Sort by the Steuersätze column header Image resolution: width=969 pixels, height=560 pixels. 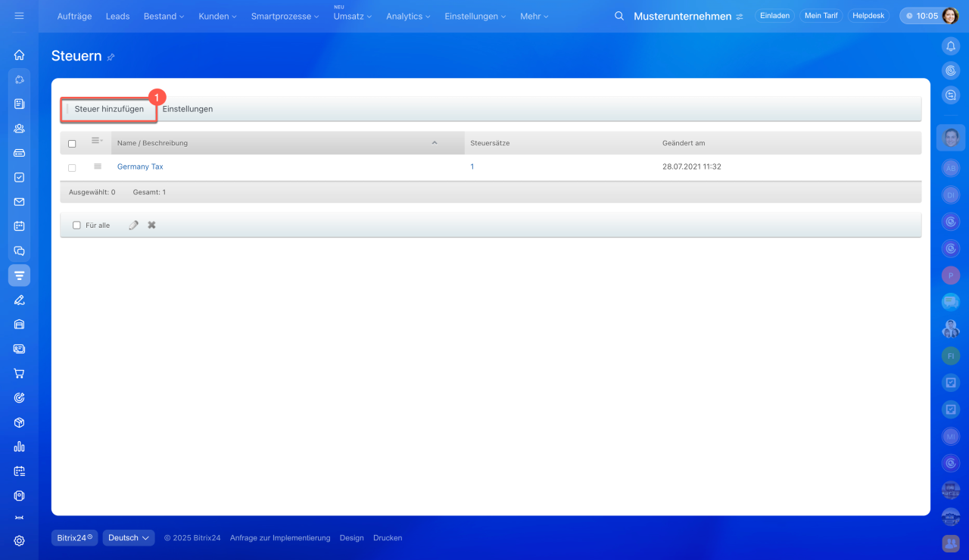[x=490, y=143]
